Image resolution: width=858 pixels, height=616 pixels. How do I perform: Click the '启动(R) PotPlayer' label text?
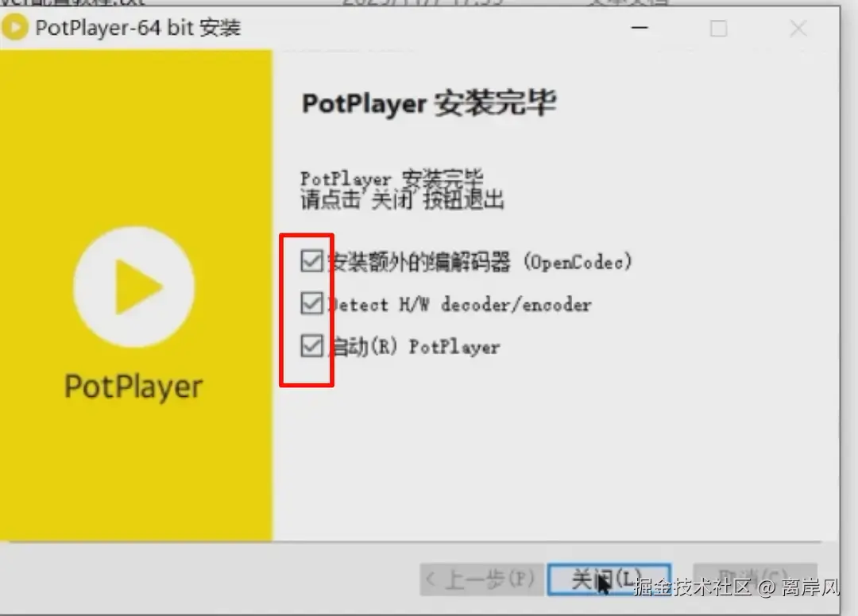point(414,347)
